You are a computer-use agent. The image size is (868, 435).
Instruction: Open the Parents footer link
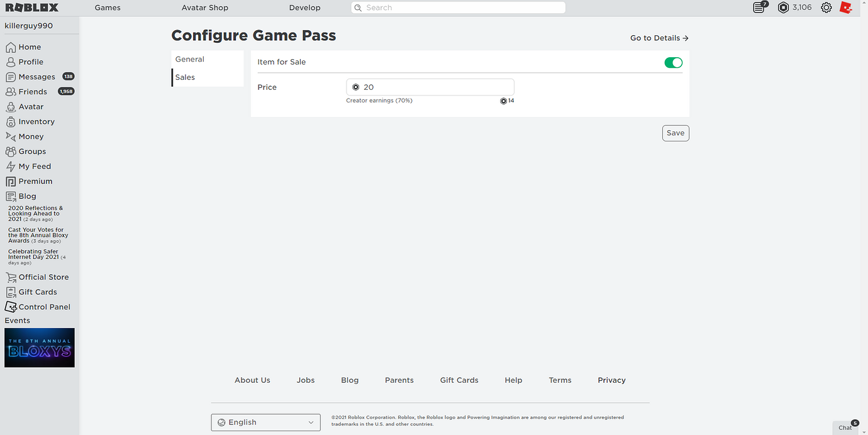(399, 380)
